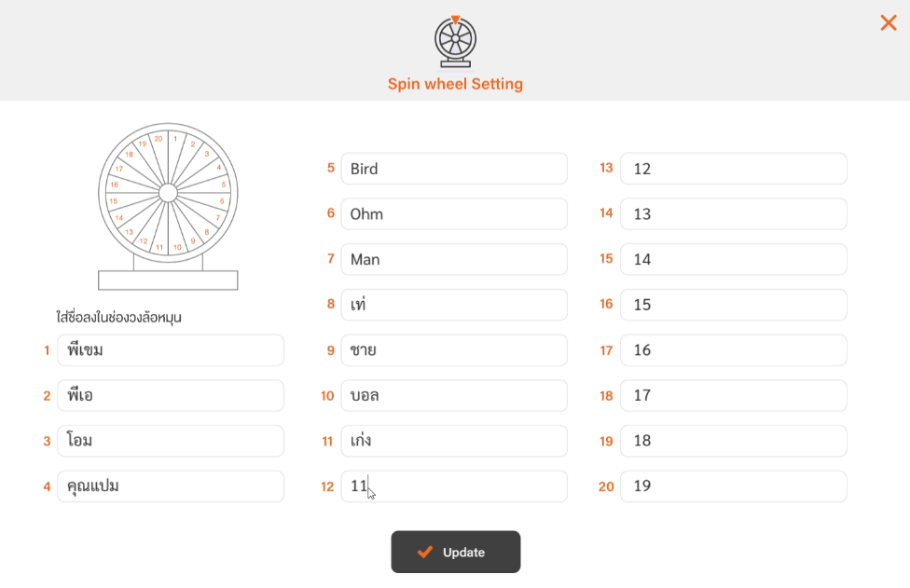
Task: Click slot 8 field containing เท่
Action: click(454, 305)
